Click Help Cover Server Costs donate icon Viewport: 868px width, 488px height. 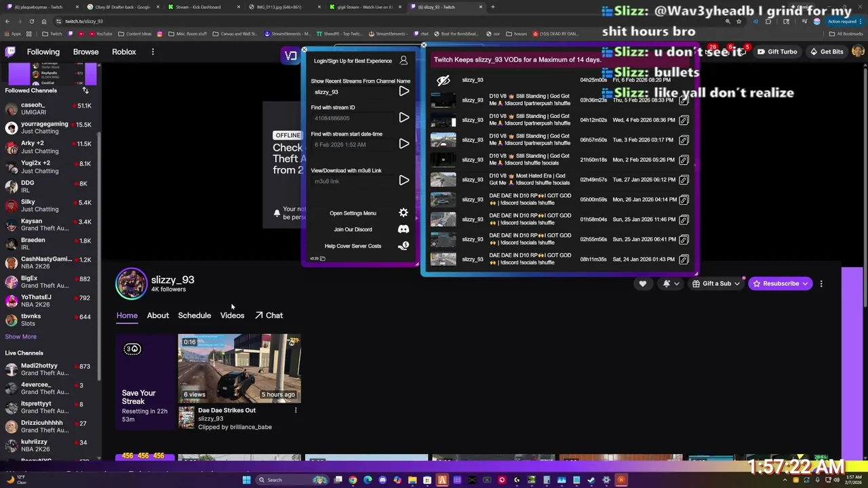[403, 245]
